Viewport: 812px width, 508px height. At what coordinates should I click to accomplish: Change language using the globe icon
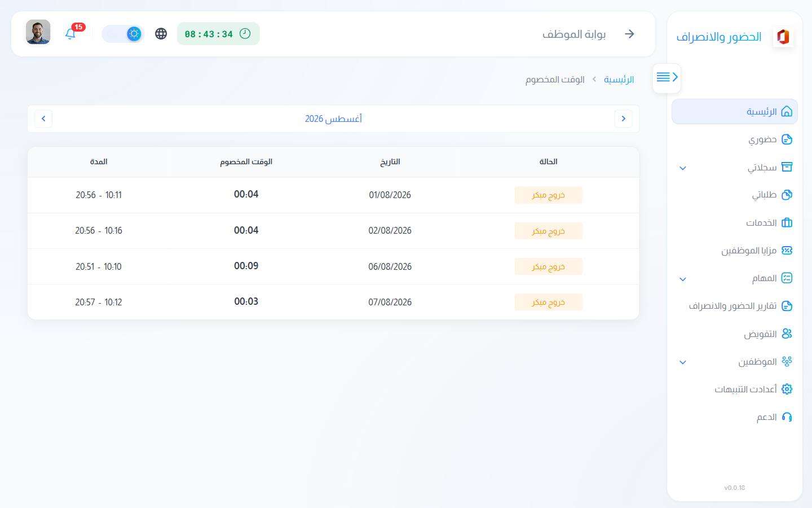click(x=161, y=34)
